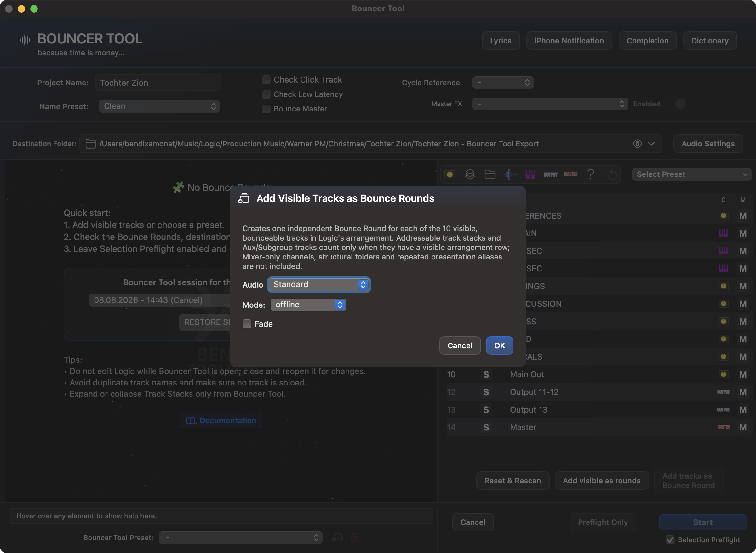Click the OUTPUT icon in Output 13 row
The height and width of the screenshot is (553, 756).
tap(724, 410)
